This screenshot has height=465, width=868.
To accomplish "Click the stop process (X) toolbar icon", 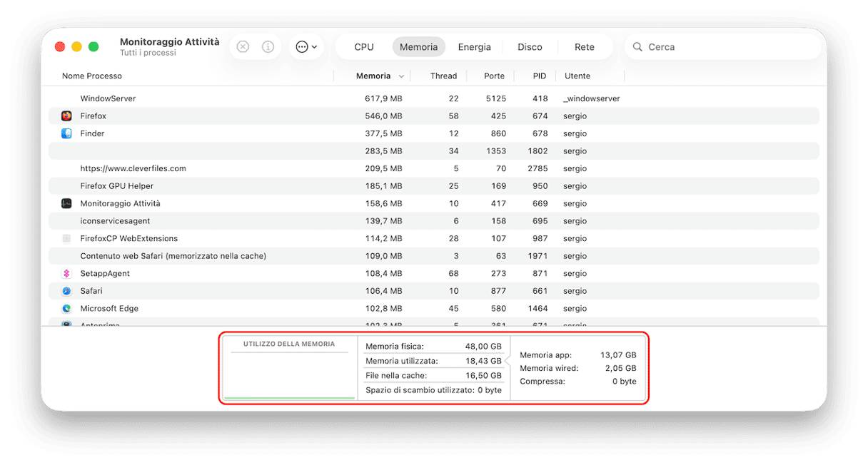I will (243, 47).
